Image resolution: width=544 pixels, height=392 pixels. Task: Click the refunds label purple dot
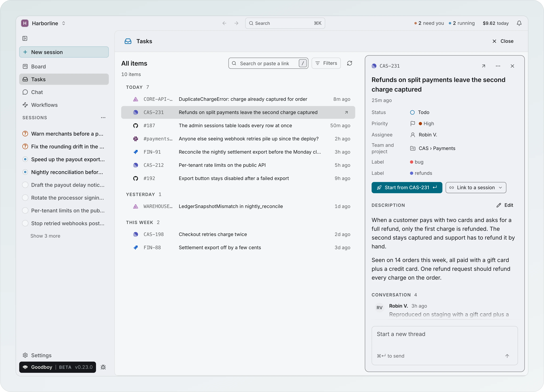pos(412,173)
